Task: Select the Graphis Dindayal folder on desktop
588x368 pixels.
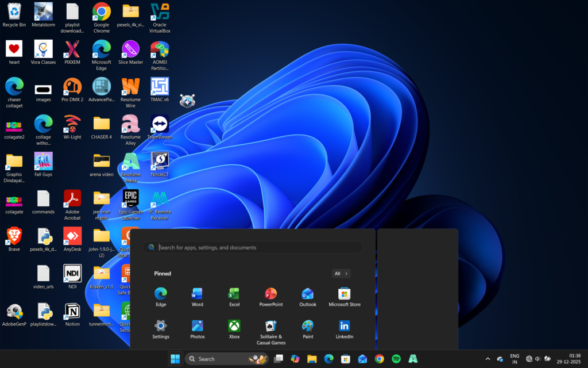Action: click(14, 168)
